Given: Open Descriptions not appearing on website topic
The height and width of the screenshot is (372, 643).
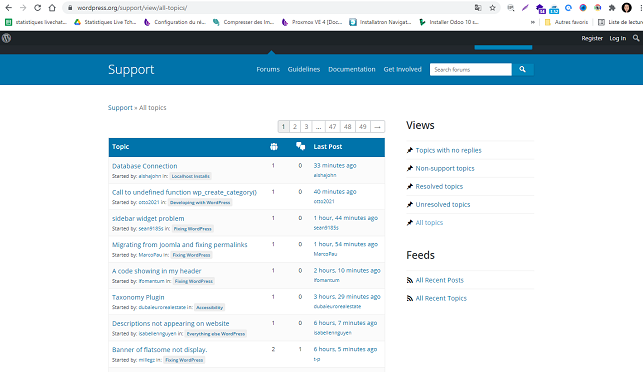Looking at the screenshot, I should tap(171, 324).
